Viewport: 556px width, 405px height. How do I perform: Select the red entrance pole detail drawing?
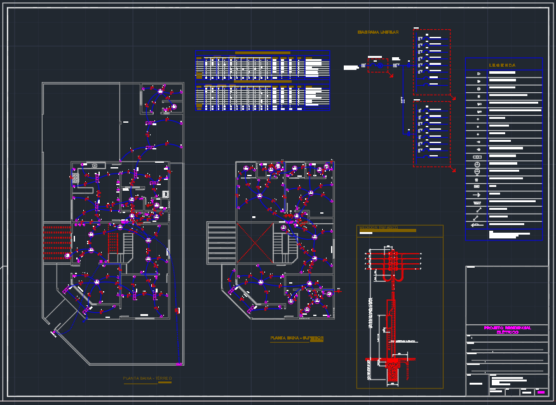tap(393, 316)
